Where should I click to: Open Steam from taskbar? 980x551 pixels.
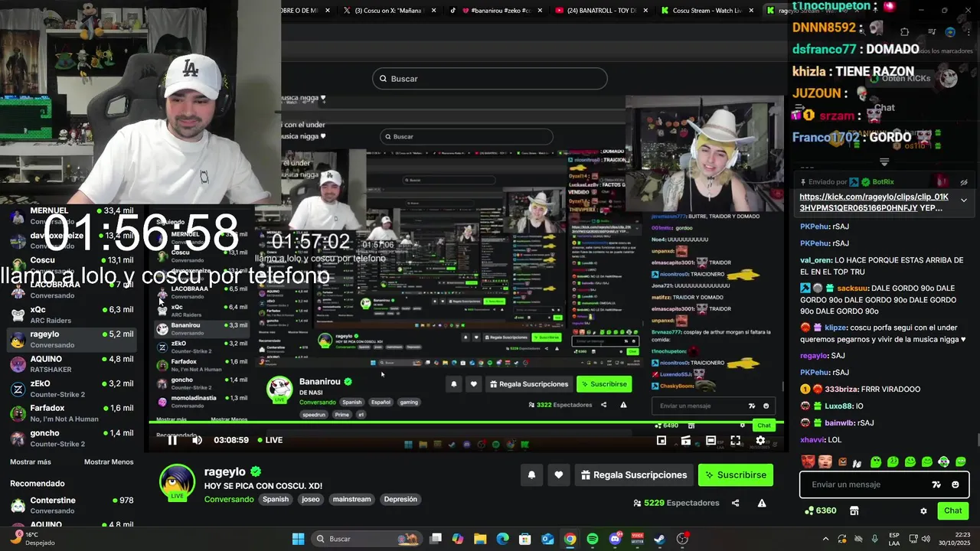660,539
